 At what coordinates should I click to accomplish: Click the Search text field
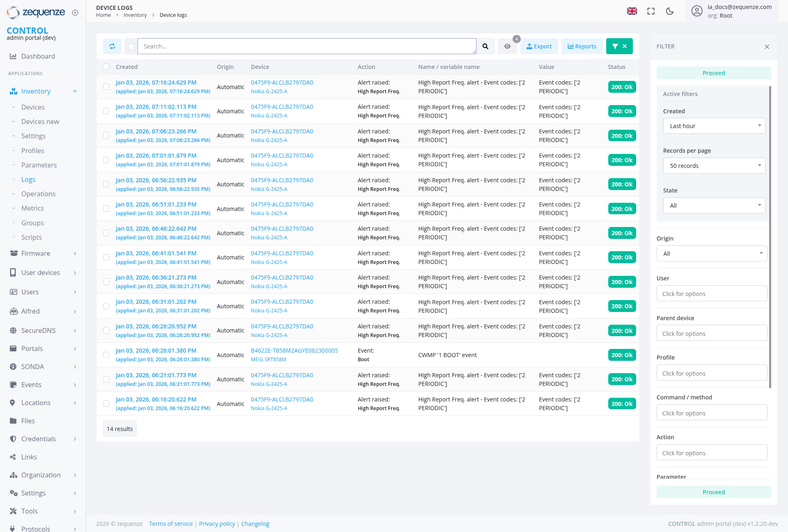[x=307, y=46]
